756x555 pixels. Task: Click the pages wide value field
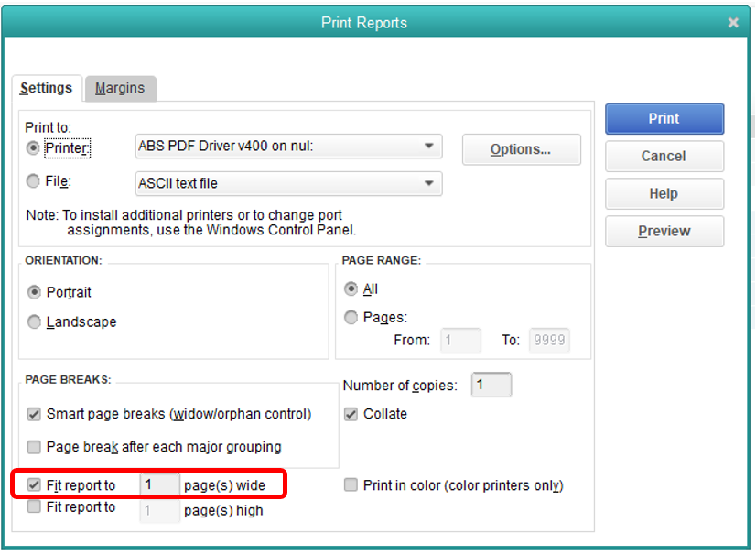[x=159, y=484]
